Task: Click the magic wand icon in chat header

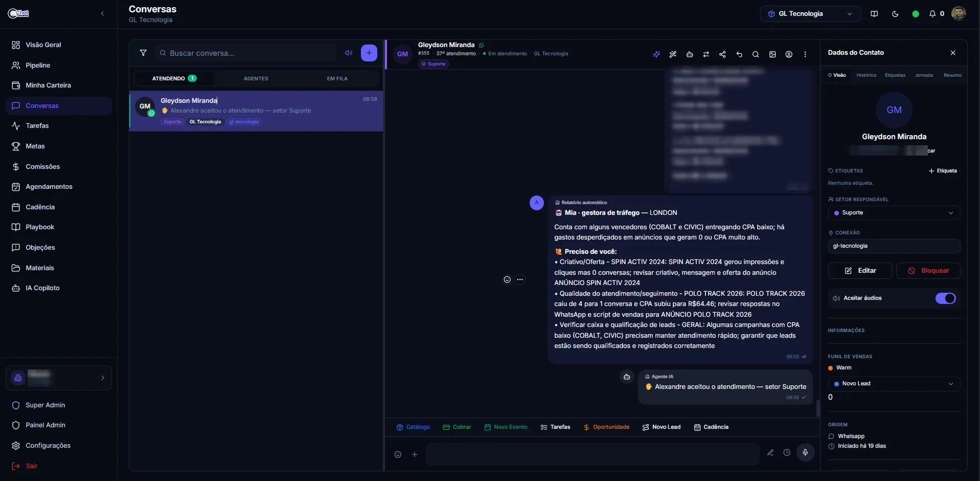Action: pyautogui.click(x=673, y=54)
